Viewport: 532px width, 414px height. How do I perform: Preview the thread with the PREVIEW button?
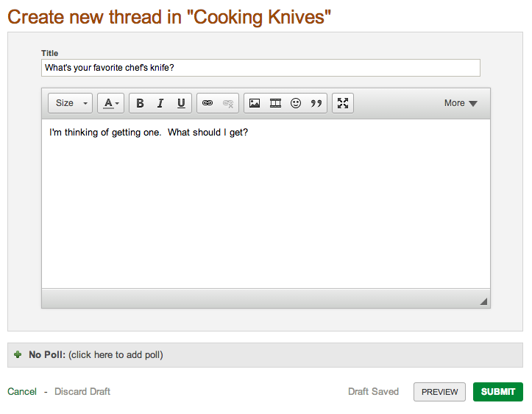[439, 392]
